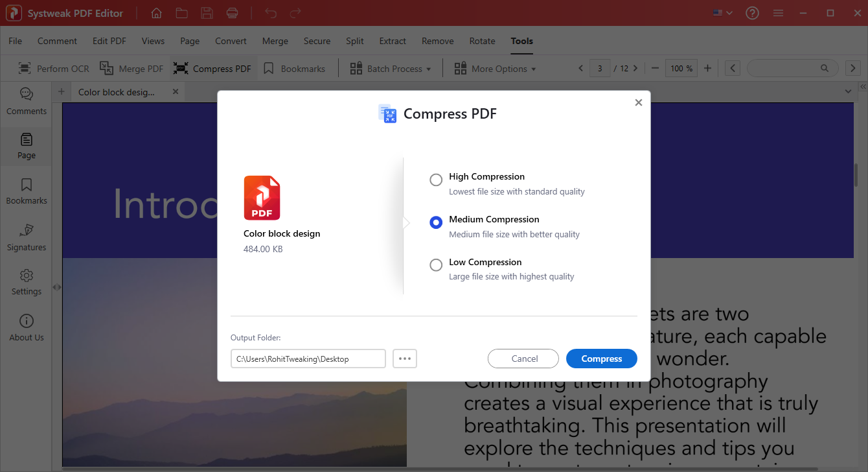Switch to the Page panel
868x472 pixels.
pos(26,146)
